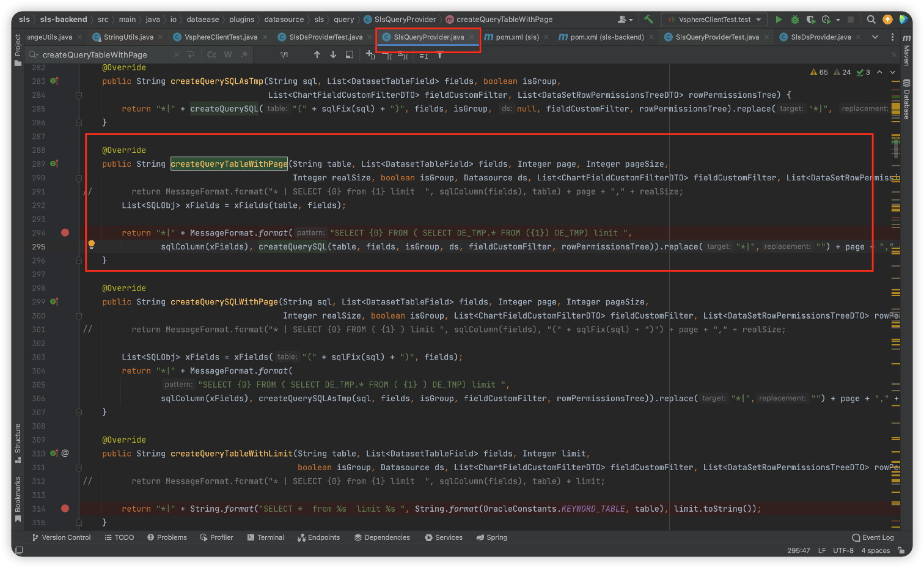Click the LF line separator in status bar

coord(822,550)
